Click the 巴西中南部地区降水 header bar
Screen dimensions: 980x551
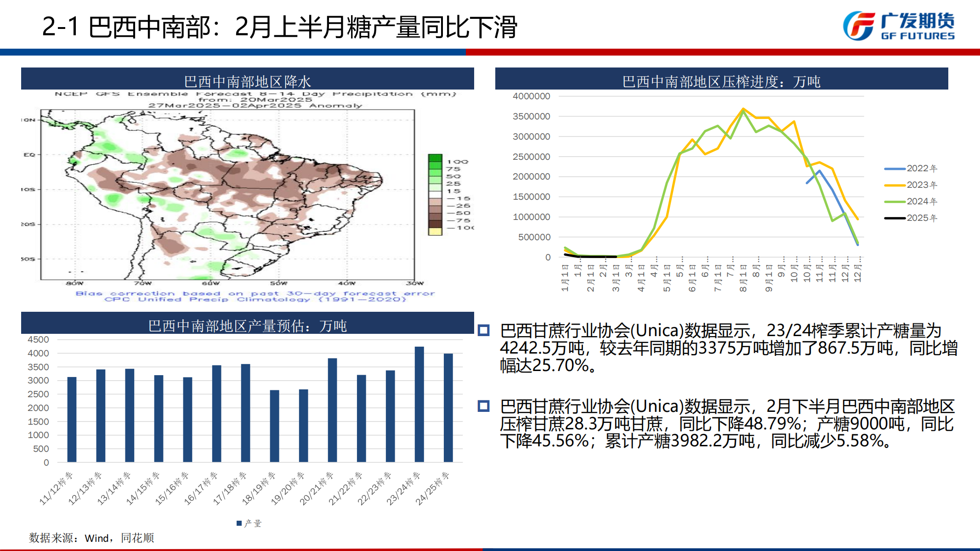[x=247, y=81]
